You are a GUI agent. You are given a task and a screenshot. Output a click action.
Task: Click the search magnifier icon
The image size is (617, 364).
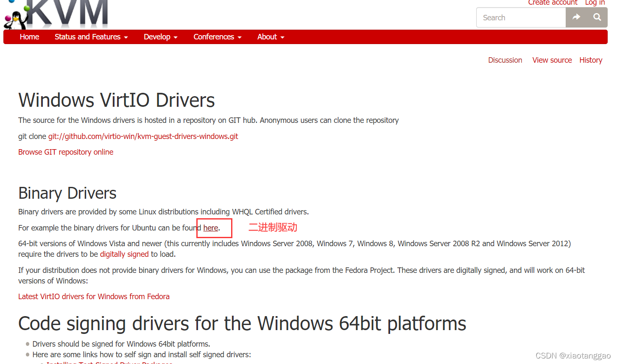point(597,17)
